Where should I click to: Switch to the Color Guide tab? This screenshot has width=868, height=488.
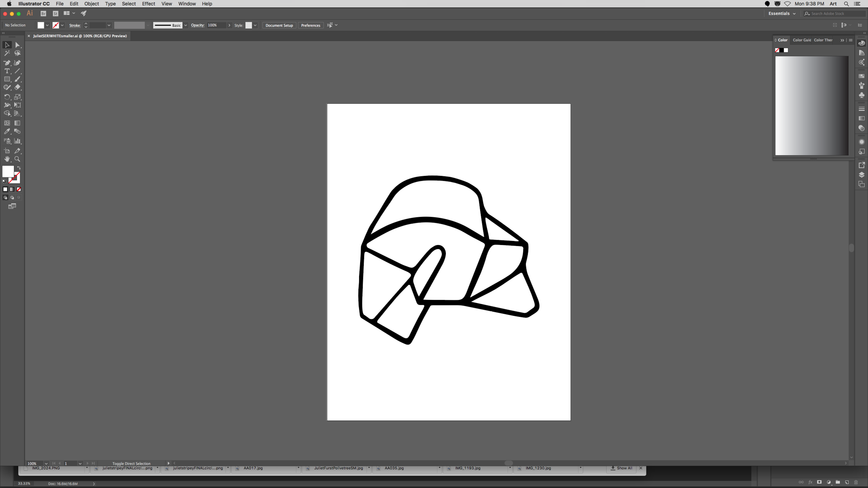pos(802,40)
